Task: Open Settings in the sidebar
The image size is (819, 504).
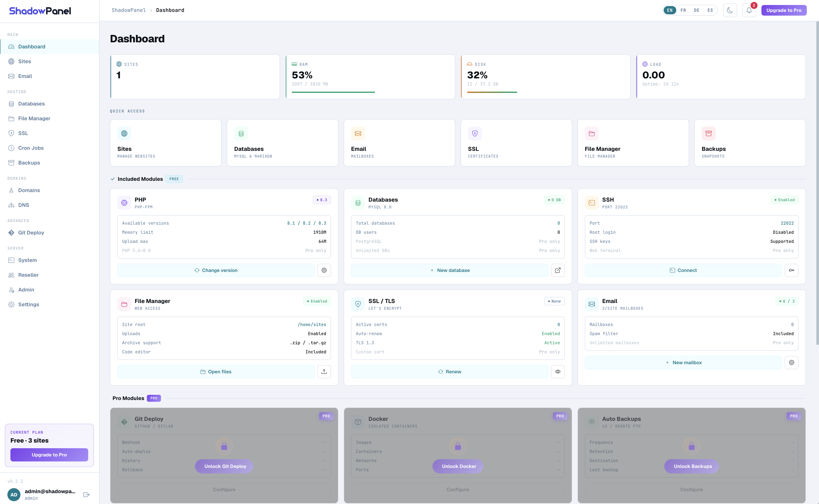Action: pos(49,304)
